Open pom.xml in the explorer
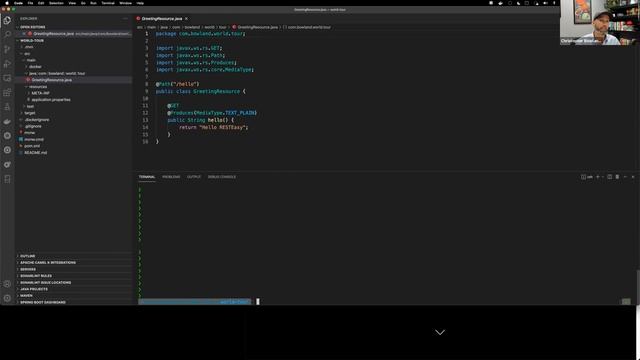The height and width of the screenshot is (360, 640). 32,146
